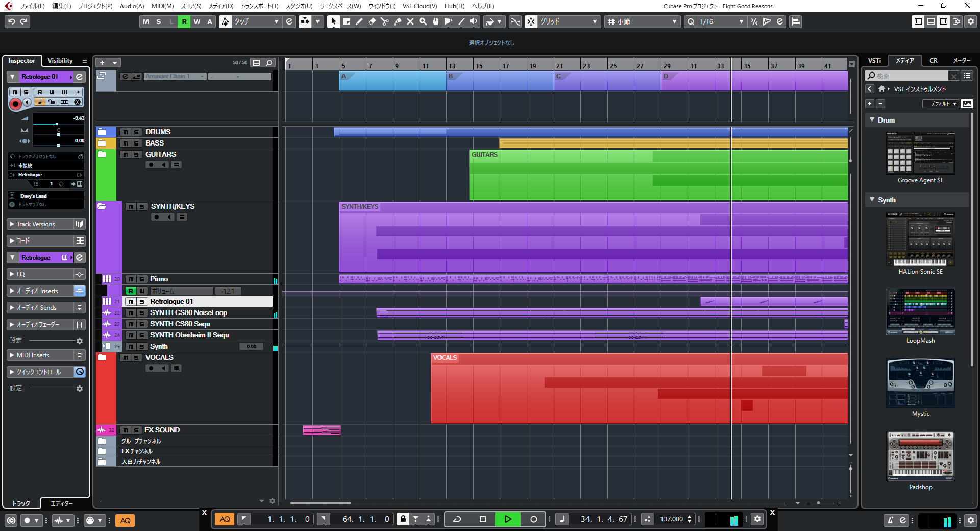Mute the Piano track
Image resolution: width=980 pixels, height=531 pixels.
[x=131, y=279]
